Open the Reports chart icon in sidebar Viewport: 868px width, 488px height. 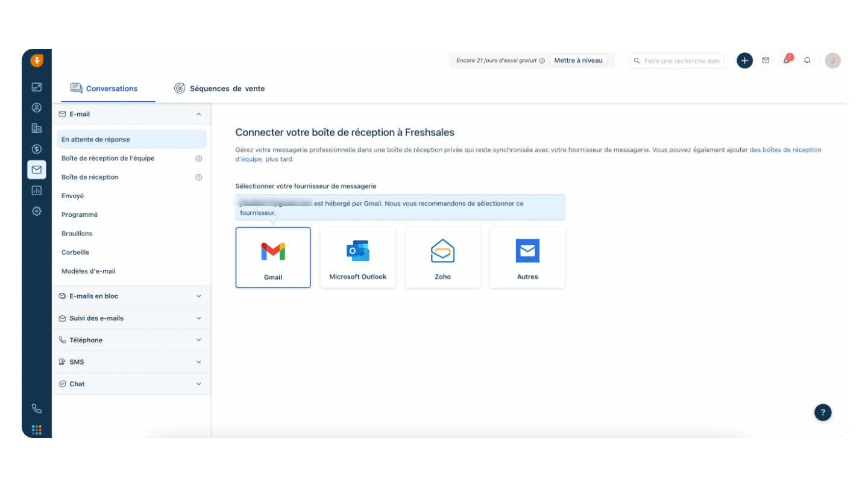click(37, 190)
